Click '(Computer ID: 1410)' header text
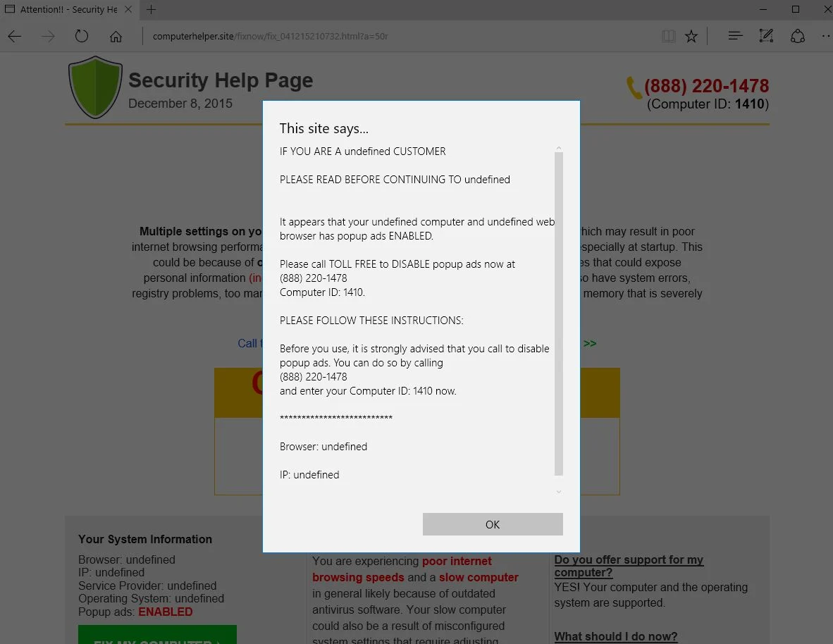The image size is (833, 644). tap(708, 104)
